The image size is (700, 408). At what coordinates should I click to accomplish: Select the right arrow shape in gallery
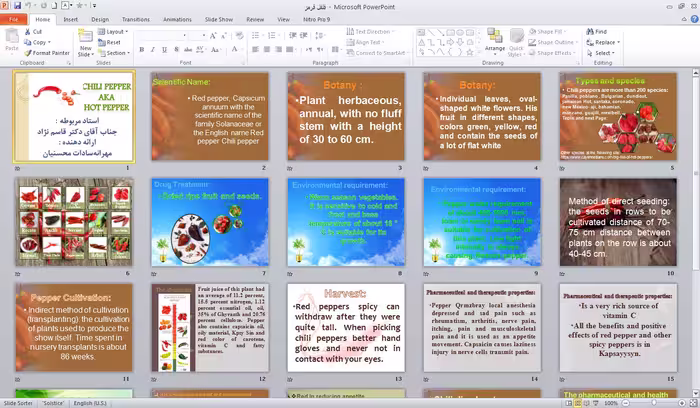[450, 42]
